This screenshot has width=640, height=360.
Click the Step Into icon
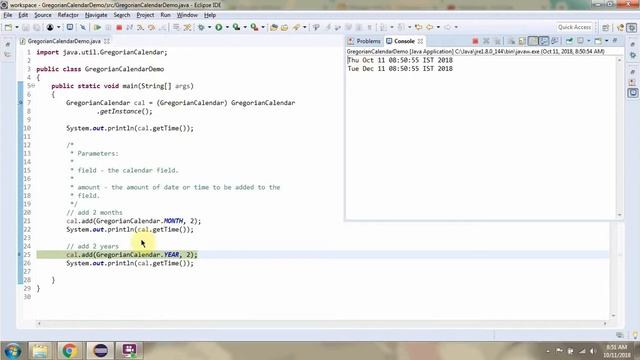coord(140,27)
